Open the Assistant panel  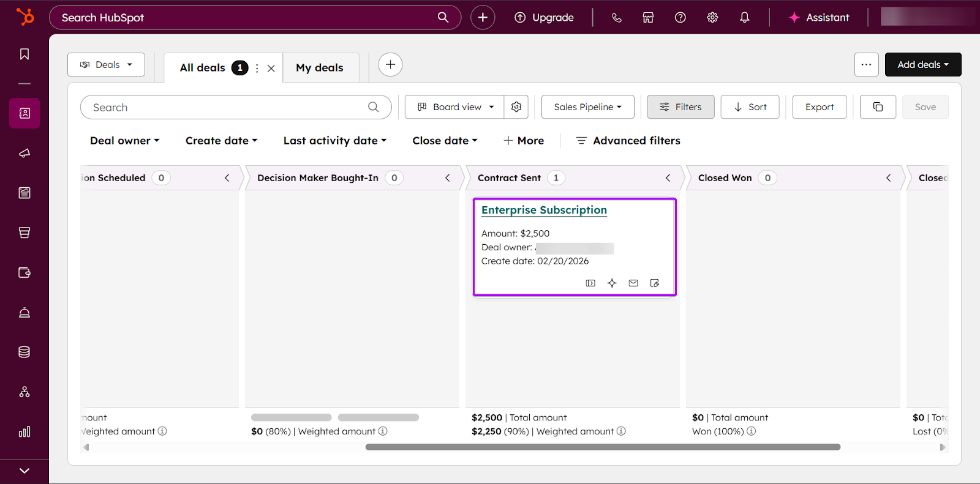click(819, 17)
